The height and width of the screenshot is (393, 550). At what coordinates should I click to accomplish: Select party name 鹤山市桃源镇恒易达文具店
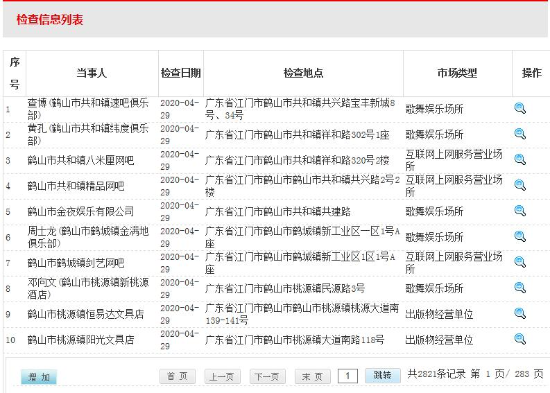pos(86,314)
